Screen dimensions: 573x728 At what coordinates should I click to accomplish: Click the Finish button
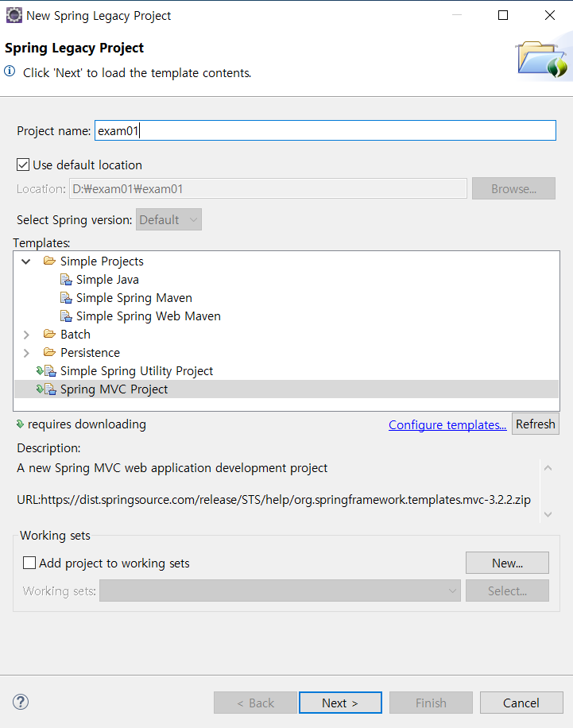pyautogui.click(x=431, y=703)
